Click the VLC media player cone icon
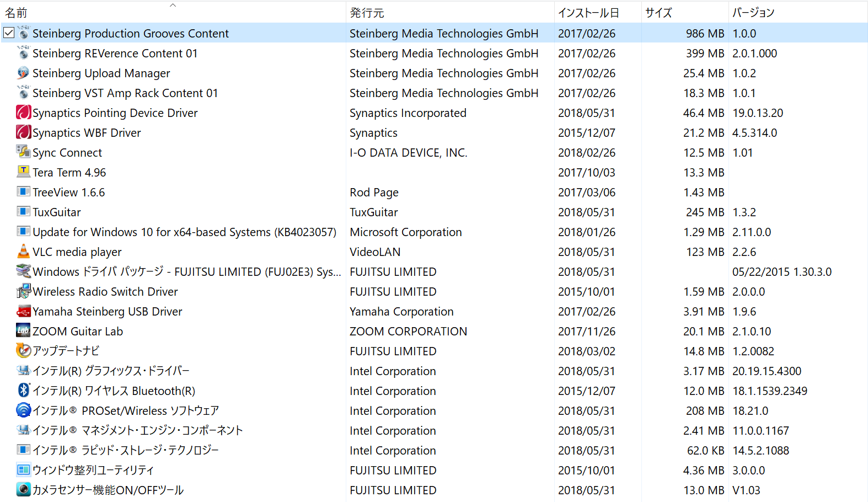Screen dimensions: 868x502 [x=23, y=252]
